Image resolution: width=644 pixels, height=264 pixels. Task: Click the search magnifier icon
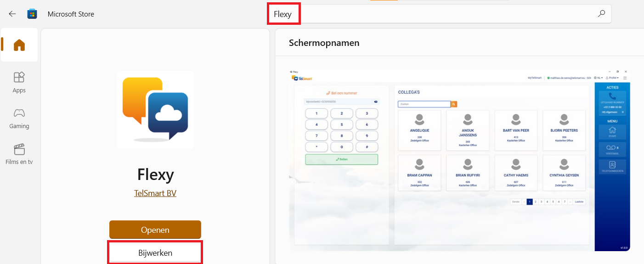[601, 14]
